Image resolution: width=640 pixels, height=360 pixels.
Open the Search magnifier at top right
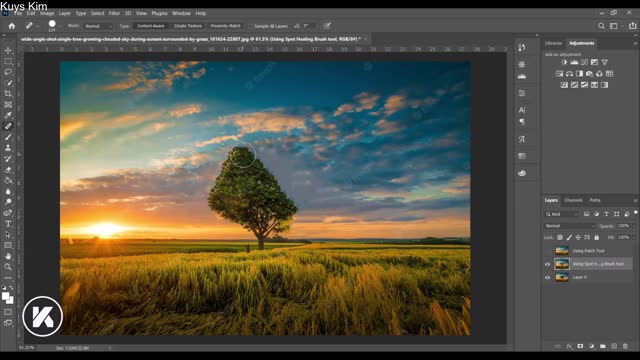601,26
